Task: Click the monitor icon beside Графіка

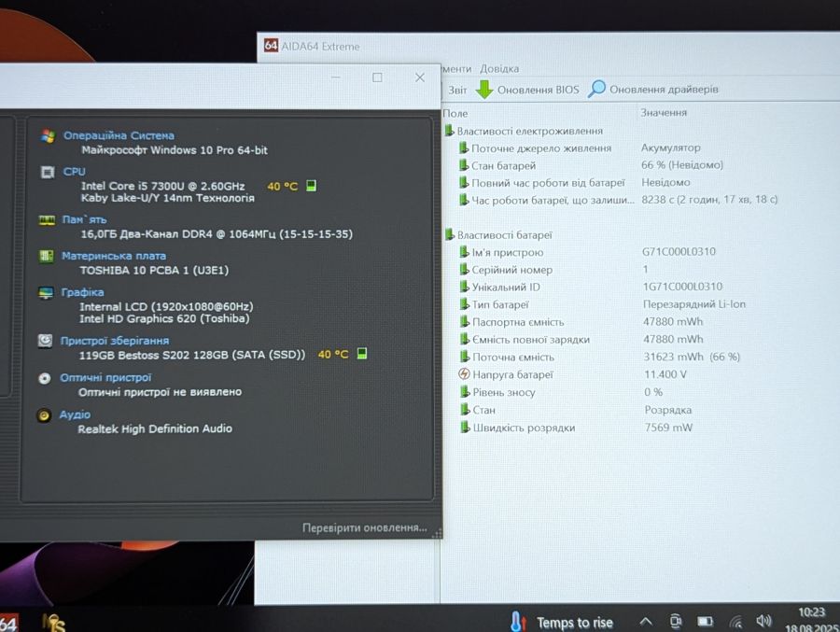Action: [x=46, y=293]
